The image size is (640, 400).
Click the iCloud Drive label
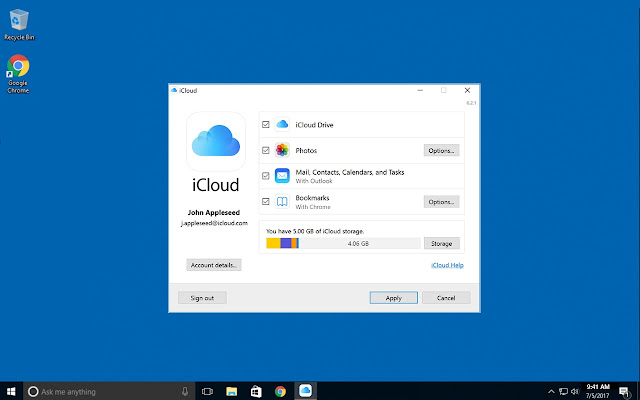[x=314, y=125]
